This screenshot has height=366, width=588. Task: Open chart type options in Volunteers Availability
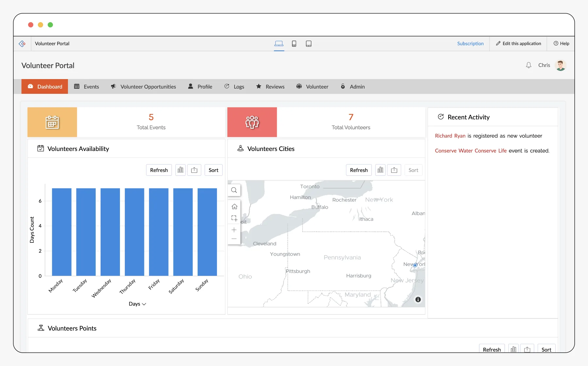(180, 170)
